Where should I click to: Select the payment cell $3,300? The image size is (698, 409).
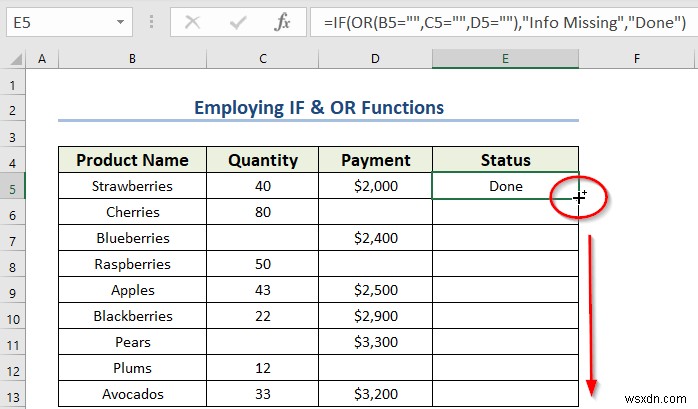[375, 342]
